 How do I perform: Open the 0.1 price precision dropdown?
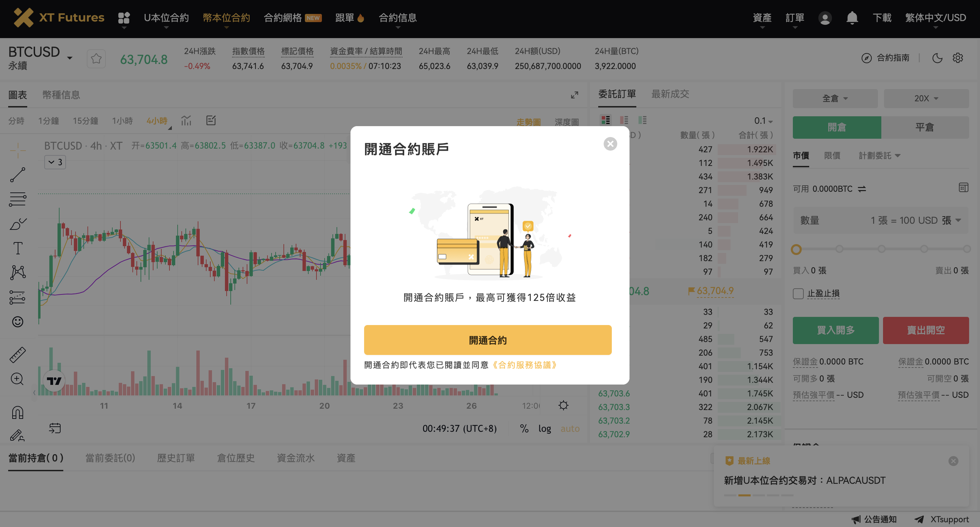pyautogui.click(x=763, y=121)
